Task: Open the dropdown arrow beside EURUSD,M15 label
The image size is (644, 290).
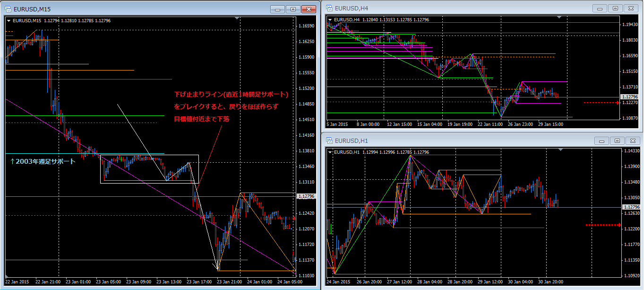Action: click(x=9, y=20)
